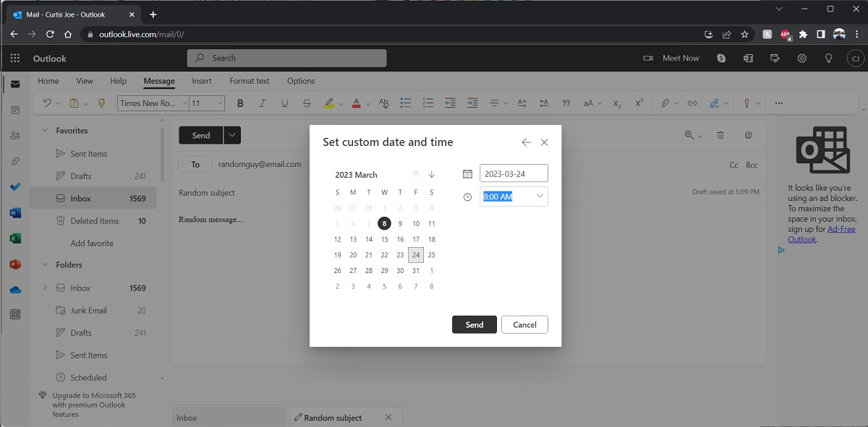868x427 pixels.
Task: Click Send in the date dialog
Action: (x=475, y=324)
